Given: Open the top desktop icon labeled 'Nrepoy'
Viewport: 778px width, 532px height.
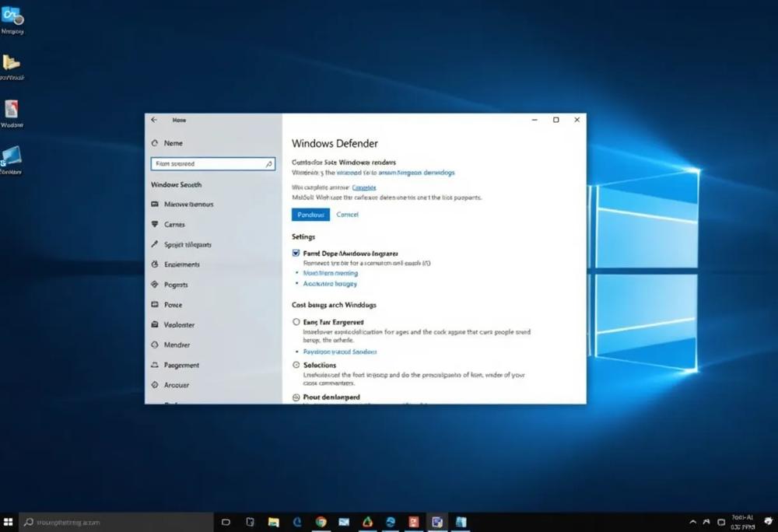Looking at the screenshot, I should pos(12,20).
